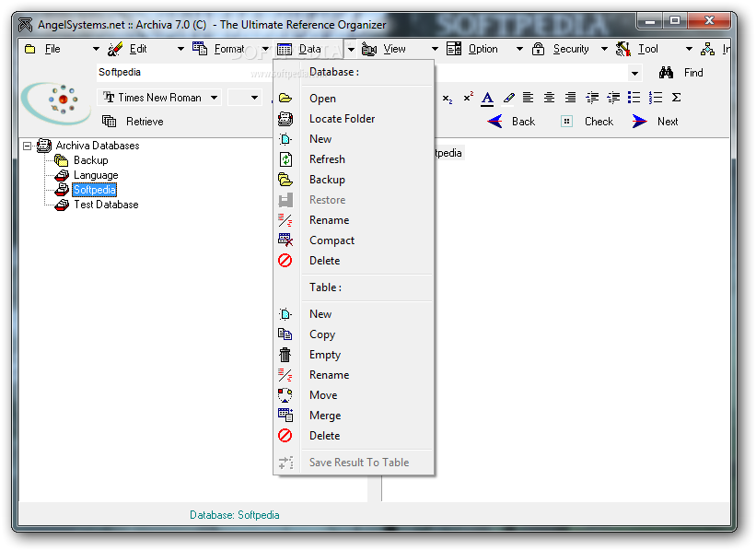Click the Back button label
The width and height of the screenshot is (756, 551).
(x=524, y=122)
